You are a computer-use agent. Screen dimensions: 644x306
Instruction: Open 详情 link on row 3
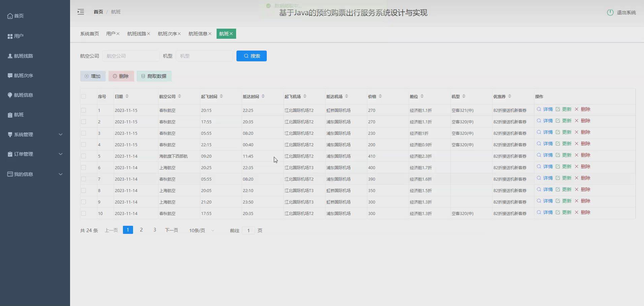[x=548, y=132]
